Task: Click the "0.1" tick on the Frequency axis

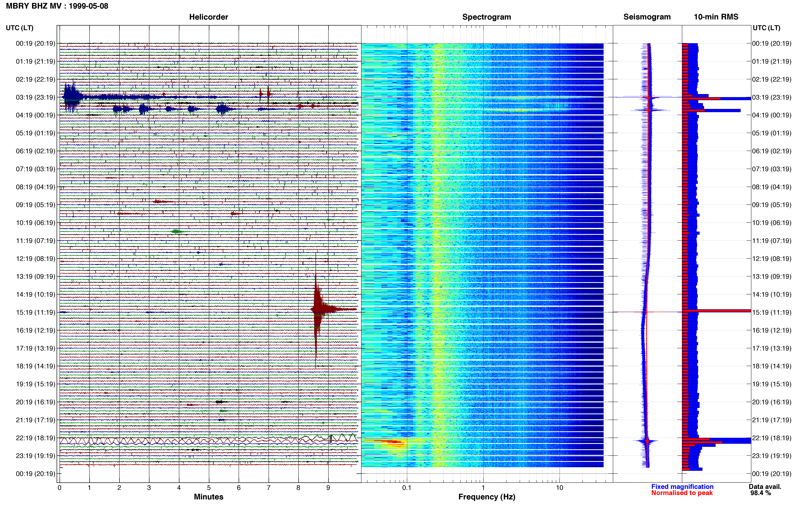Action: point(407,488)
